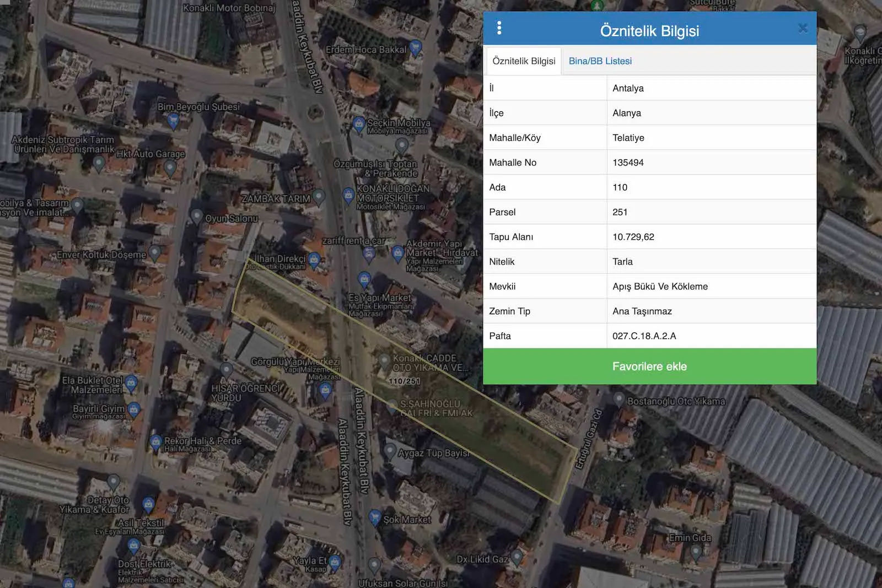This screenshot has width=882, height=588.
Task: Click the Hkt Auto Garage pin
Action: (x=170, y=166)
